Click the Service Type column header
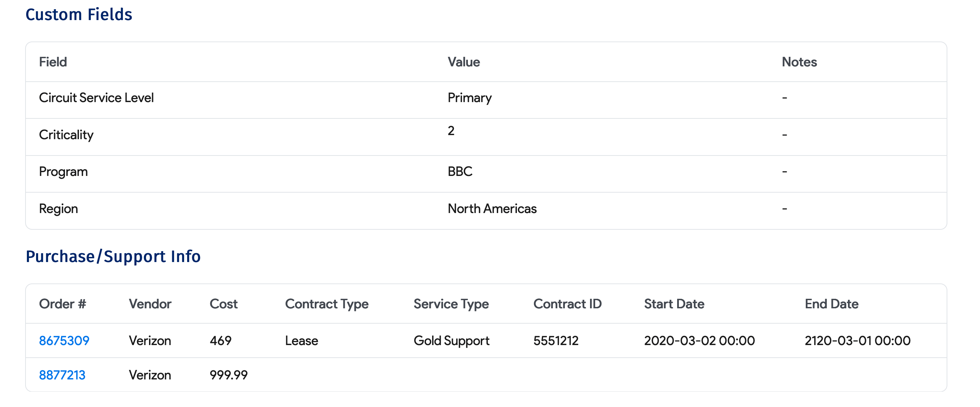 click(451, 304)
